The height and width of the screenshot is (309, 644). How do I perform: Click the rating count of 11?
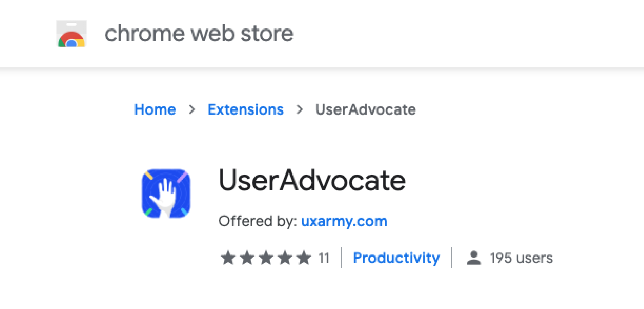coord(324,258)
